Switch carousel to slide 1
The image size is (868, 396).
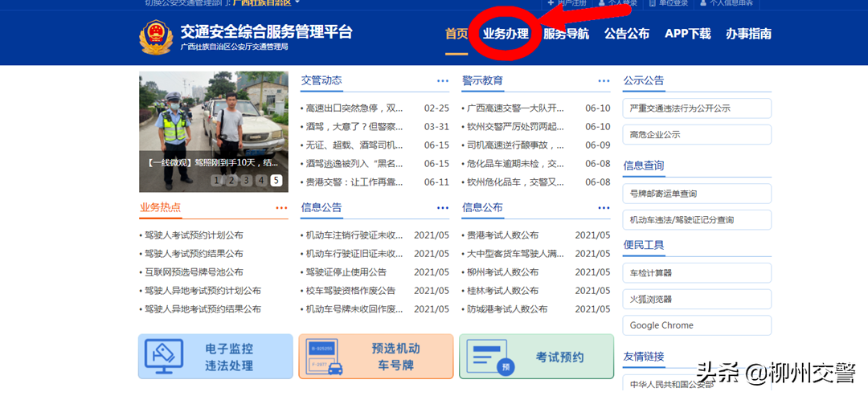point(216,180)
